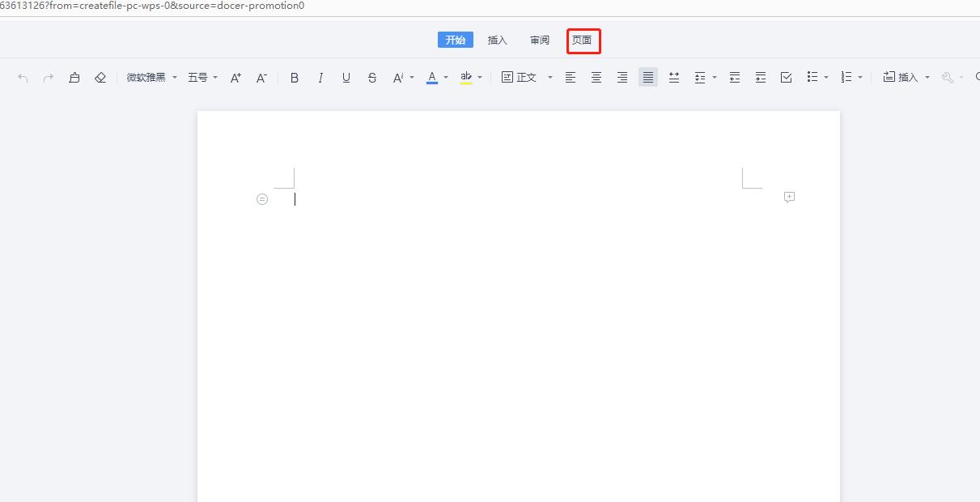Increase font size with A+ icon
This screenshot has width=980, height=502.
[235, 78]
